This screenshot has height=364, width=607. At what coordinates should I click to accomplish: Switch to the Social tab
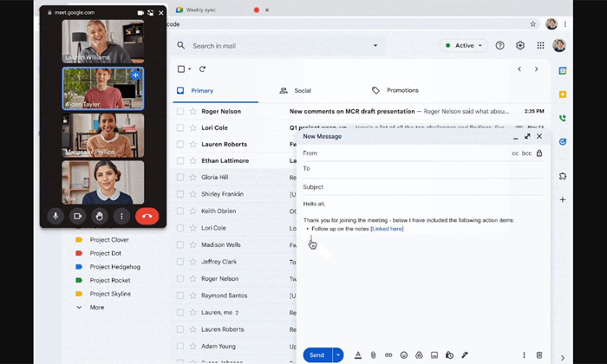click(296, 90)
